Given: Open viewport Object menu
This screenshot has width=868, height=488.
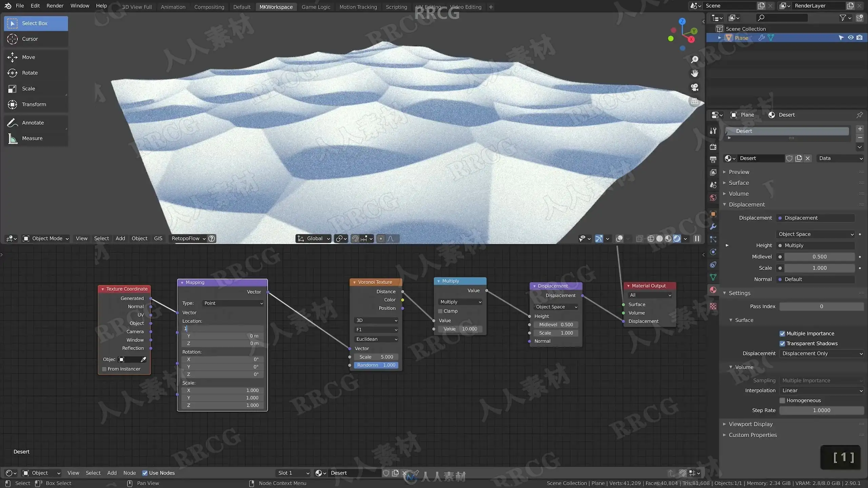Looking at the screenshot, I should [139, 238].
